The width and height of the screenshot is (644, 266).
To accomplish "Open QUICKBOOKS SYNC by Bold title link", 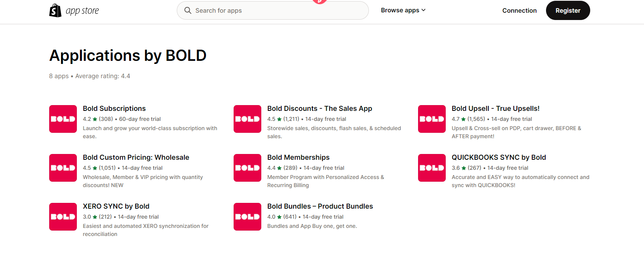I will pyautogui.click(x=499, y=157).
